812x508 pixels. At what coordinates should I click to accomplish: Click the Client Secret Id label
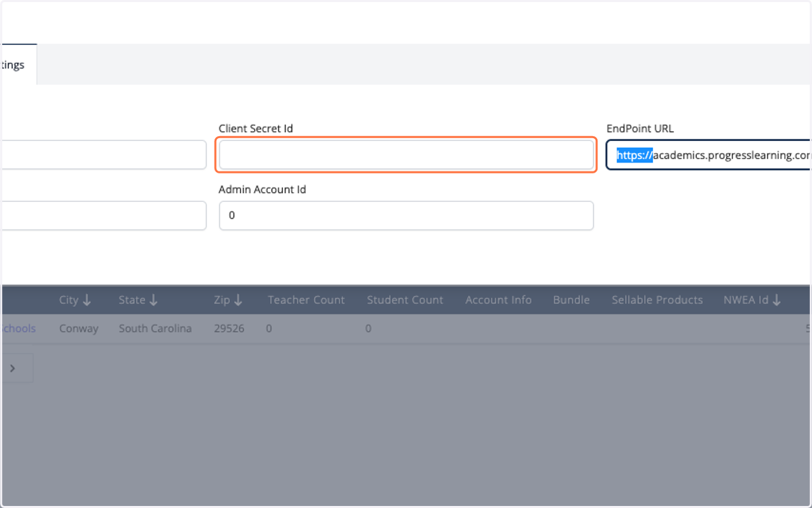tap(256, 128)
